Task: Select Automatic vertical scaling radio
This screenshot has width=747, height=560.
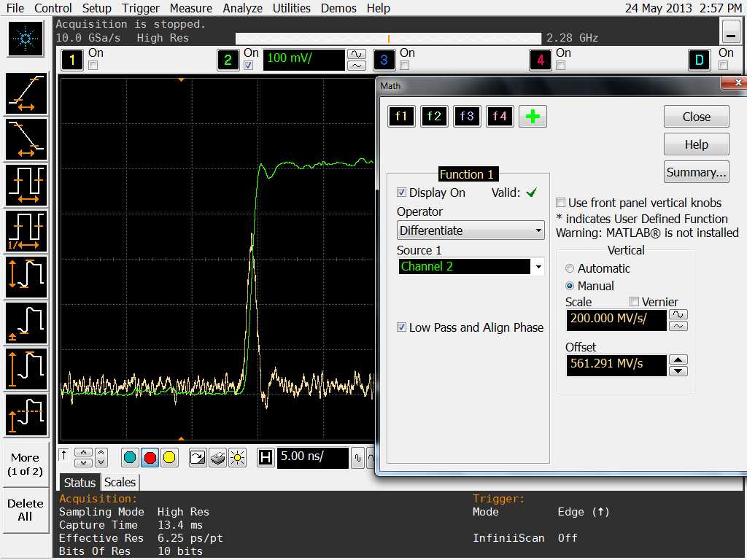Action: pyautogui.click(x=570, y=268)
